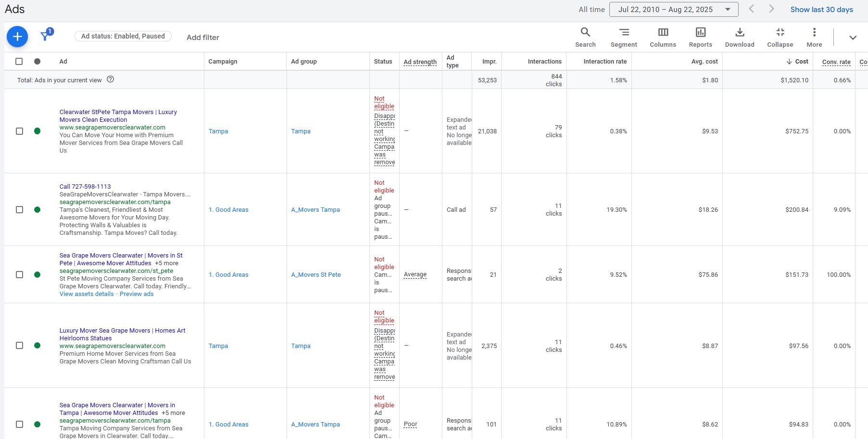Click the Ad group column header
Screen dimensions: 868x439
pos(304,61)
